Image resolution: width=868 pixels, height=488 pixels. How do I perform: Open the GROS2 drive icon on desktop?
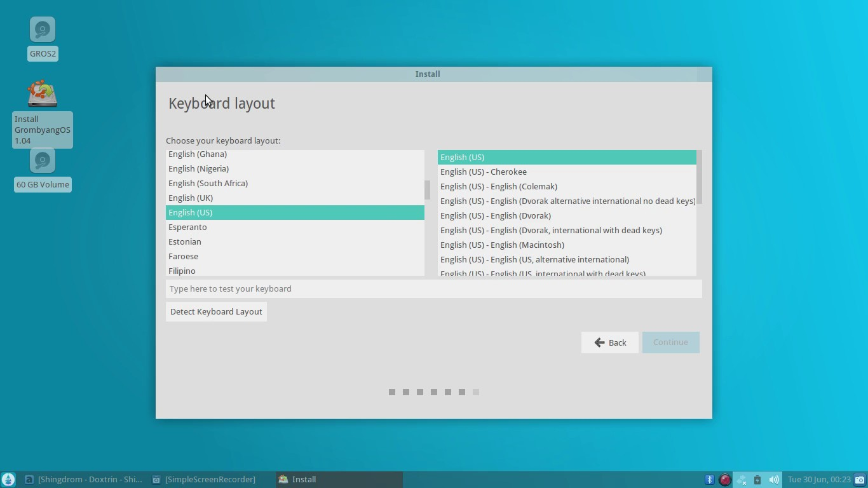(43, 30)
